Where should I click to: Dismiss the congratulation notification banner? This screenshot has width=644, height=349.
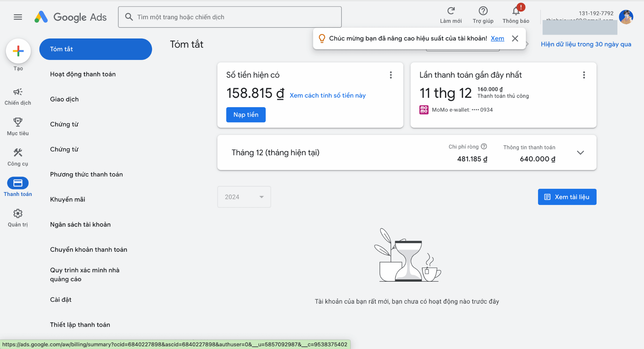[515, 39]
